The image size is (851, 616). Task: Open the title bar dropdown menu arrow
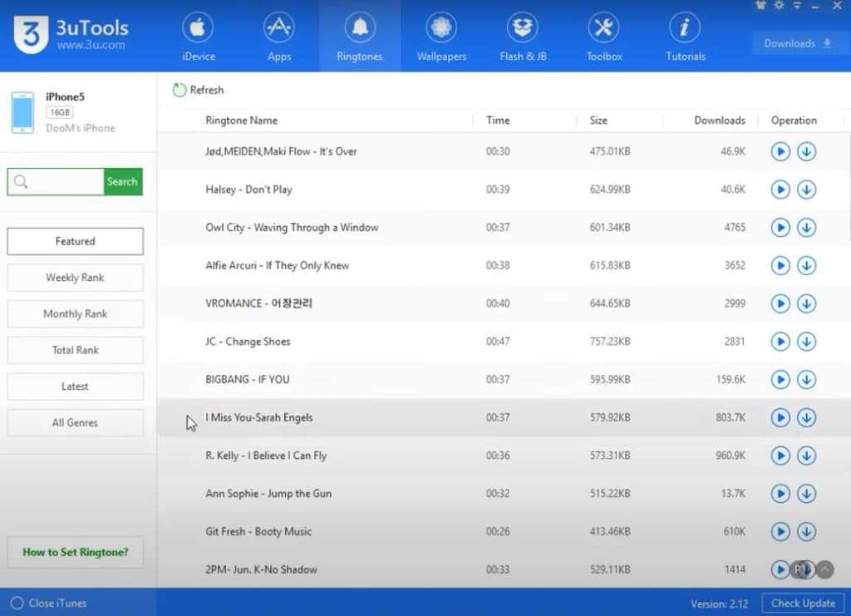[x=797, y=6]
